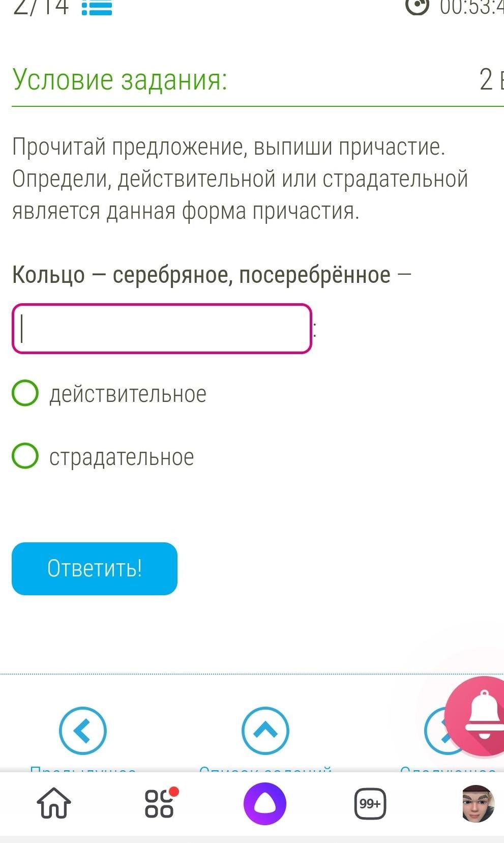The width and height of the screenshot is (504, 843).
Task: Select the страдательное radio option
Action: coord(25,455)
